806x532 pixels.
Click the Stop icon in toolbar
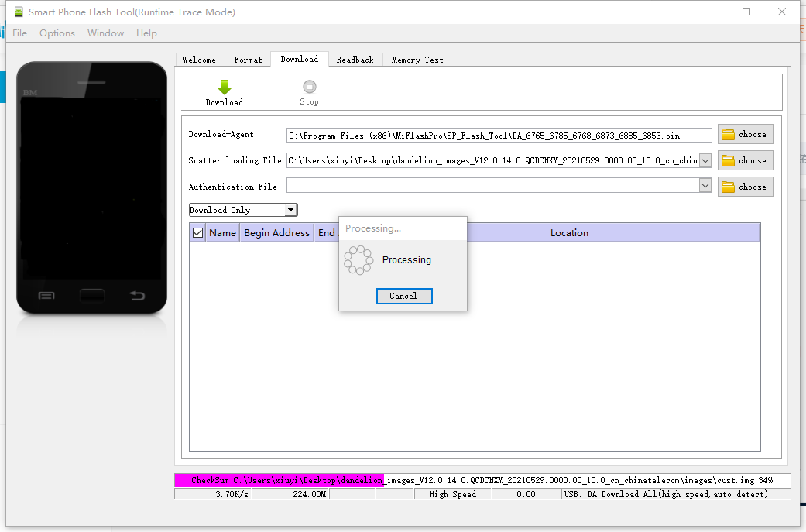tap(310, 87)
